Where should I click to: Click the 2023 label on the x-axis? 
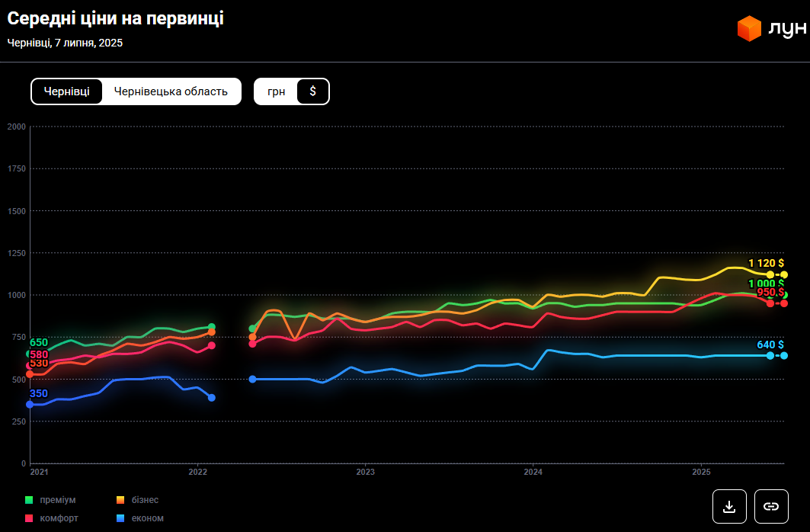coord(365,473)
